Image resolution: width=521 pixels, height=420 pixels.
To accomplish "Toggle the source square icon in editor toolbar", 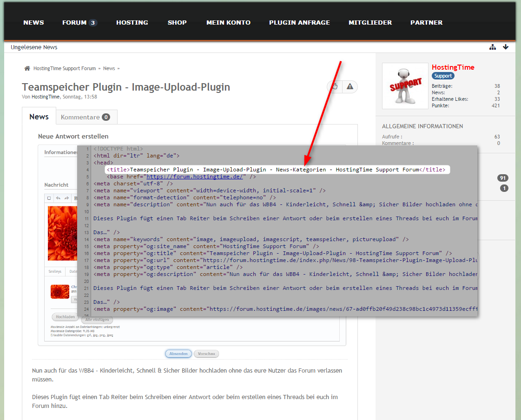I will 50,198.
